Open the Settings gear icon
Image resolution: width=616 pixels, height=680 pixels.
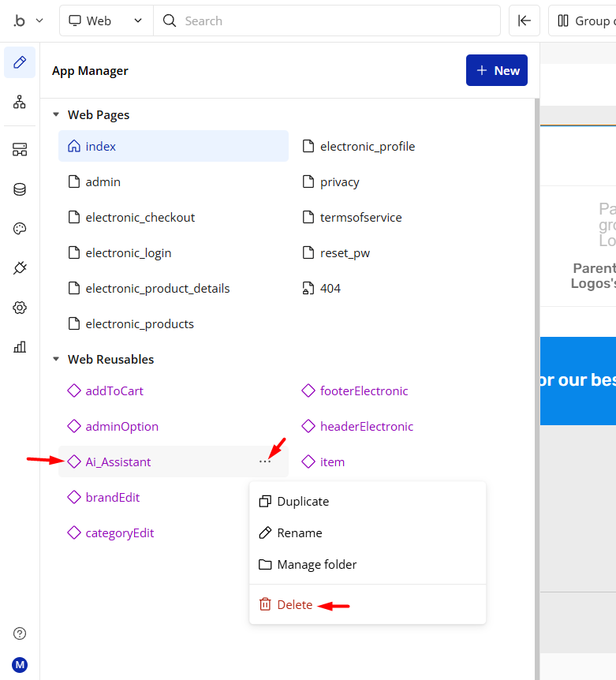click(x=20, y=308)
